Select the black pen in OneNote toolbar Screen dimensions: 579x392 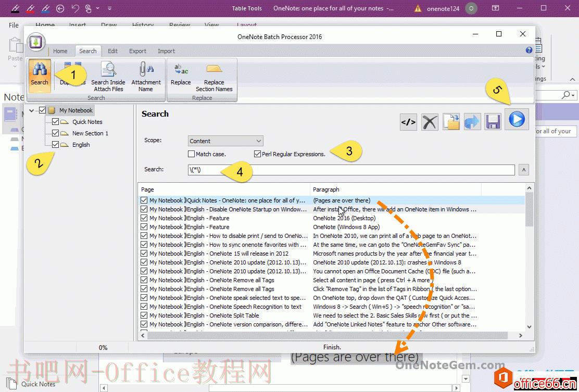coord(16,8)
